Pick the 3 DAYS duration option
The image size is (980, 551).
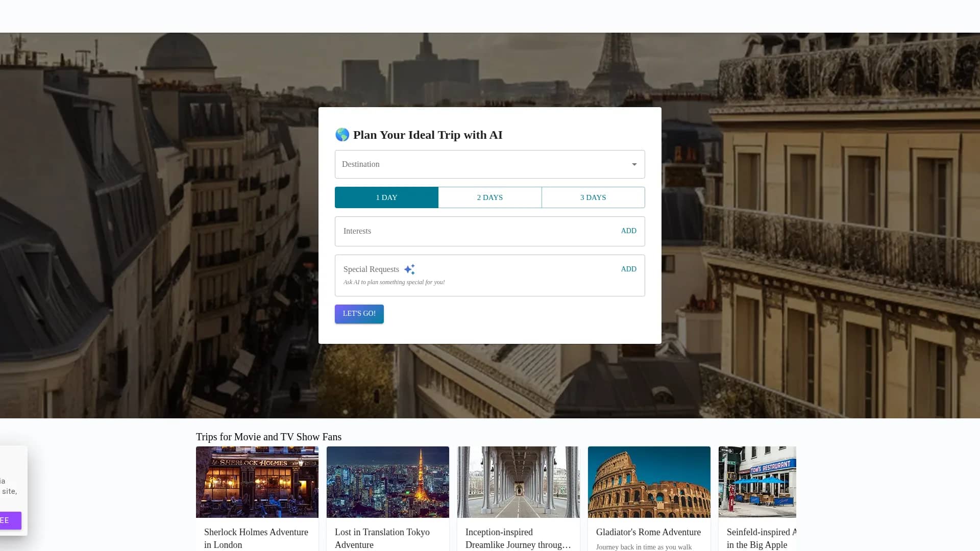tap(593, 197)
